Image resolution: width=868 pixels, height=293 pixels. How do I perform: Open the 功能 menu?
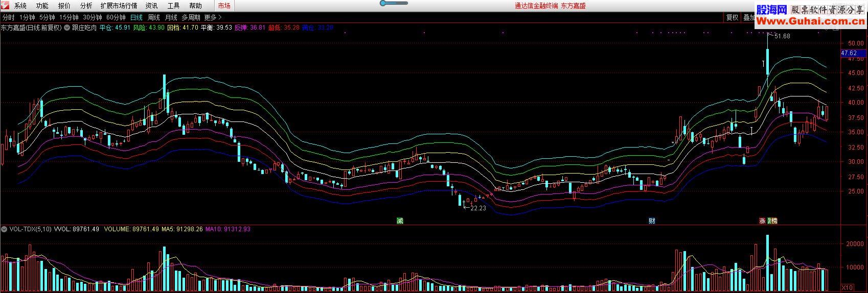pyautogui.click(x=42, y=6)
